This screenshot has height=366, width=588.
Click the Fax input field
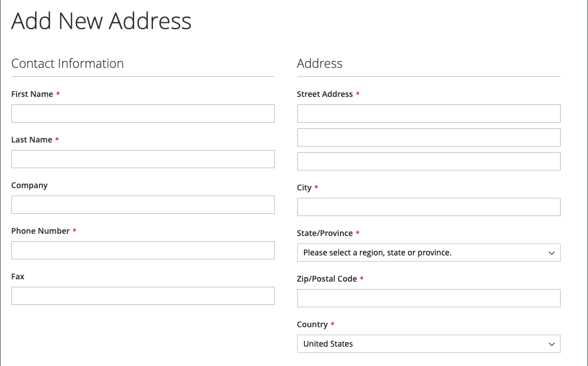point(143,295)
